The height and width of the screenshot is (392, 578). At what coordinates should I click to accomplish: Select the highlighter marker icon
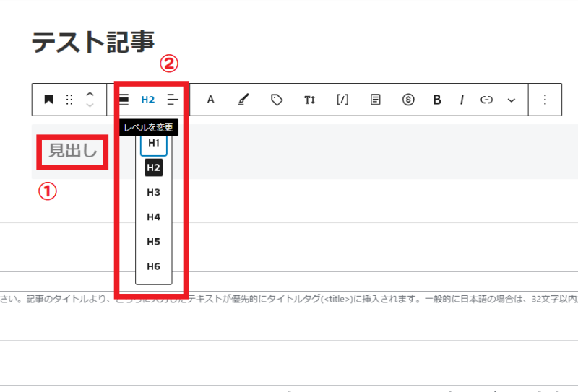point(243,100)
